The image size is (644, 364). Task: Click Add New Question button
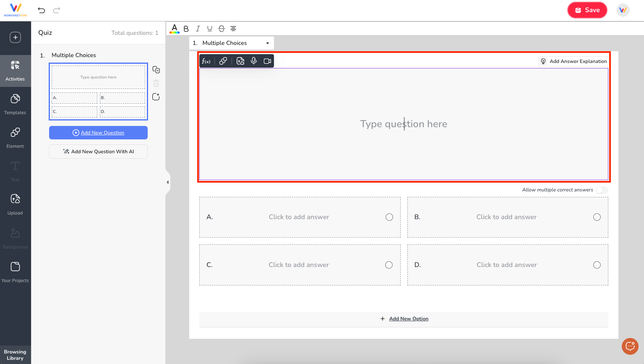click(98, 133)
